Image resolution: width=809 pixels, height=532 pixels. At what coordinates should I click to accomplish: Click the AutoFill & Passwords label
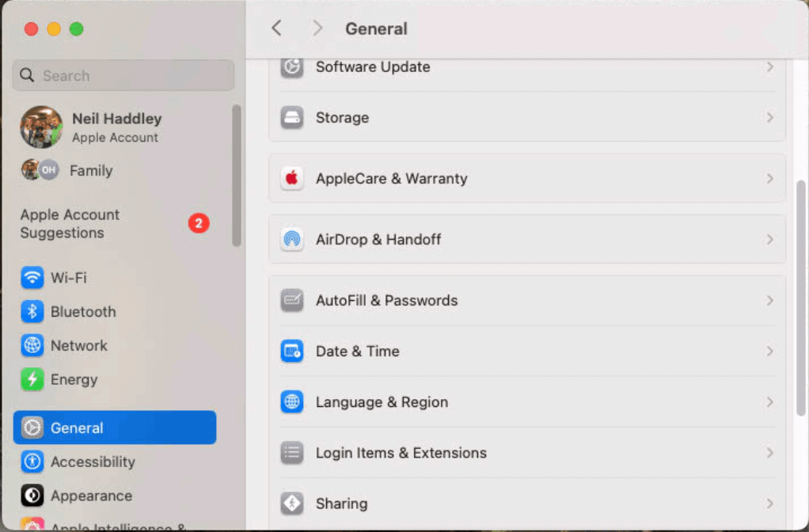[386, 300]
